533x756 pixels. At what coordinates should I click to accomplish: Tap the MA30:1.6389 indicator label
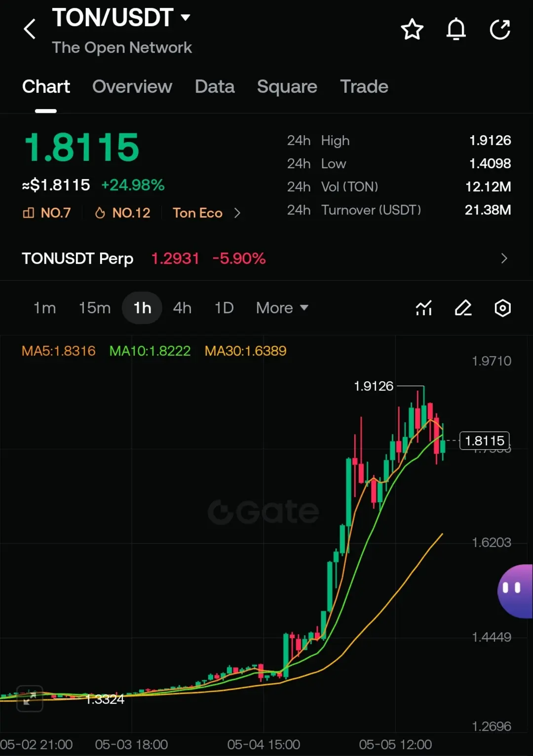[246, 351]
